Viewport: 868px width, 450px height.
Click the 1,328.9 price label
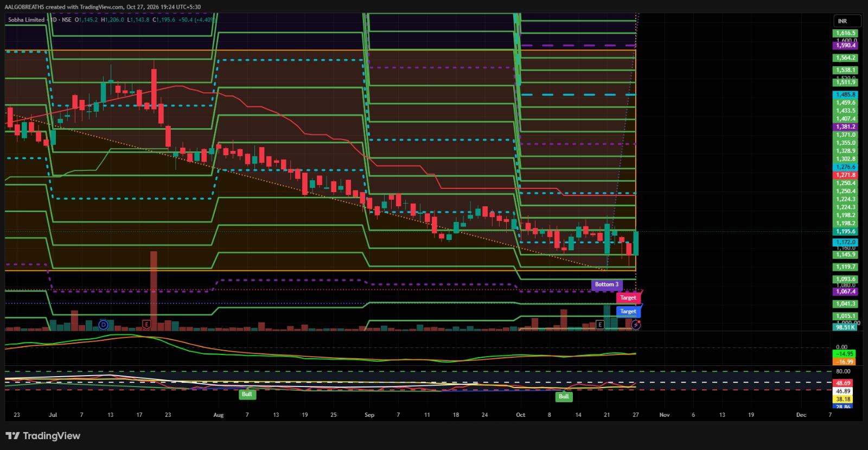click(845, 151)
